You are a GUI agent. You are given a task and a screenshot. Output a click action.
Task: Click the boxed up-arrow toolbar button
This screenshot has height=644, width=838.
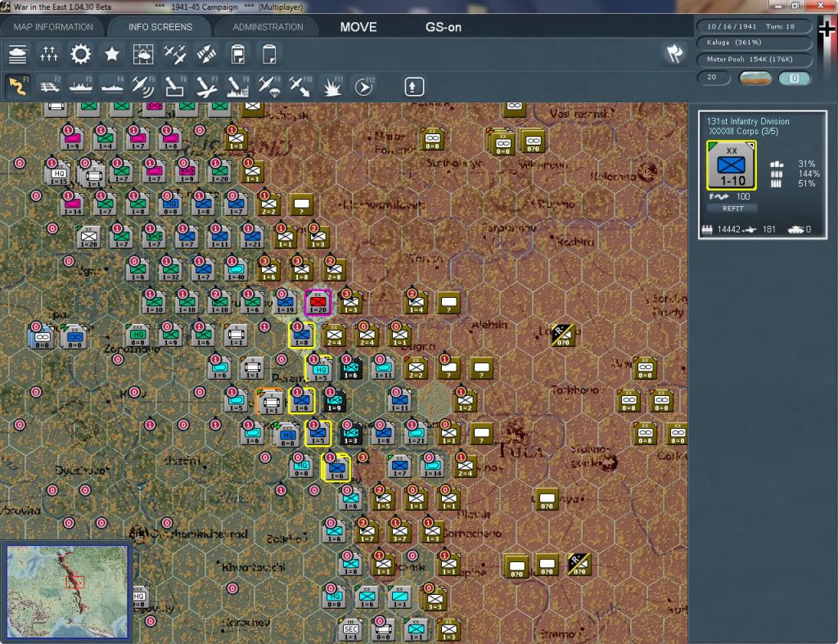tap(413, 87)
